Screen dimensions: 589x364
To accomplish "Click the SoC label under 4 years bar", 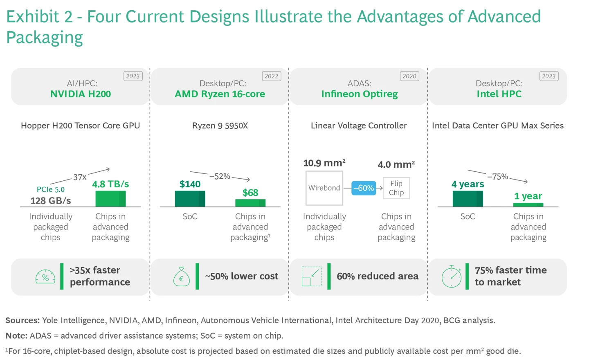I will pos(468,216).
